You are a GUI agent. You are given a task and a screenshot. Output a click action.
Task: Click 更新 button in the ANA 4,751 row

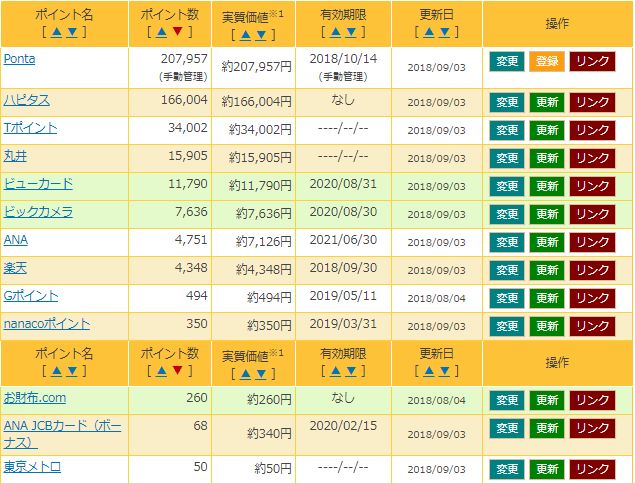(547, 242)
